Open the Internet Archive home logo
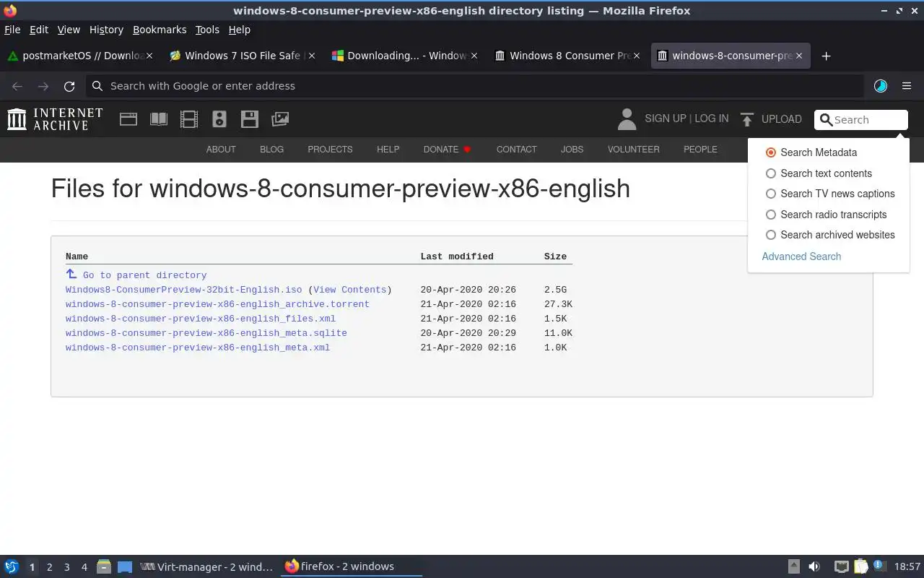 (55, 119)
